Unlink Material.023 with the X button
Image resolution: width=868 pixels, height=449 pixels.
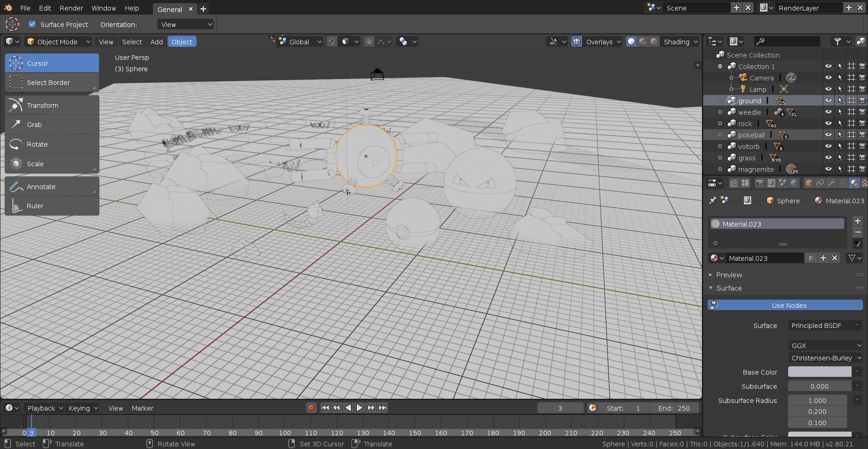835,258
